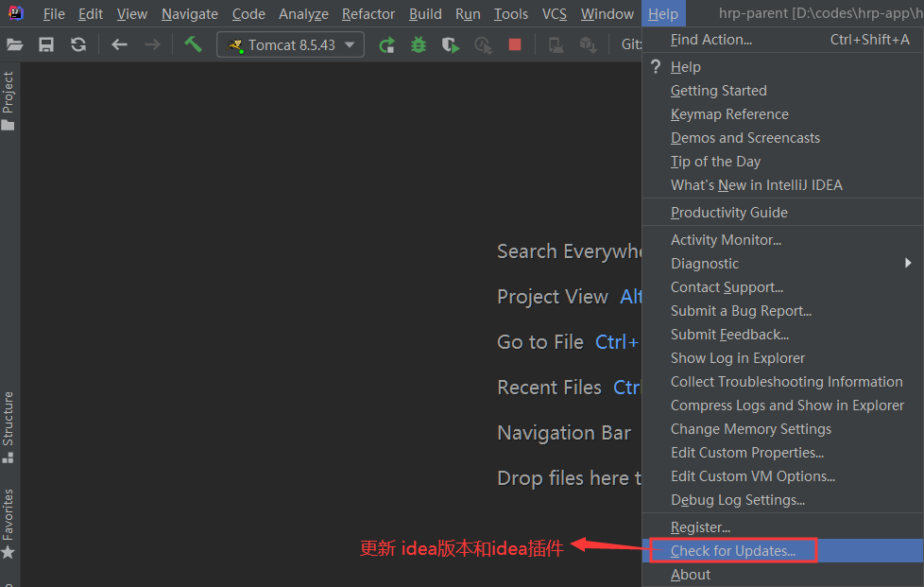This screenshot has width=924, height=587.
Task: Select Edit Custom VM Options... entry
Action: point(782,475)
